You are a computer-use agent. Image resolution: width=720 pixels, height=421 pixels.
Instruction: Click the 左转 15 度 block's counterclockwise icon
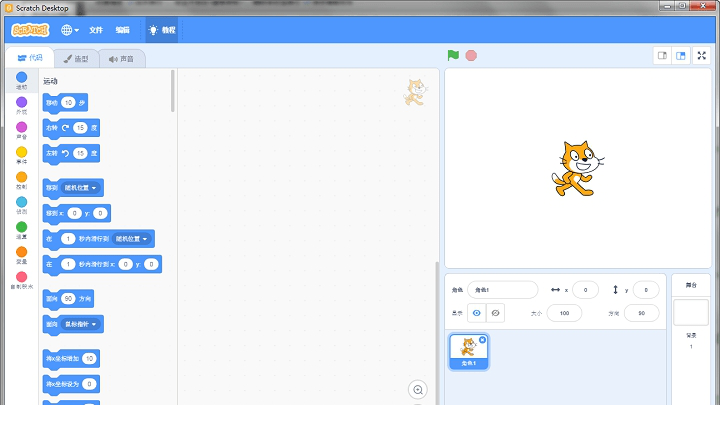[x=65, y=153]
